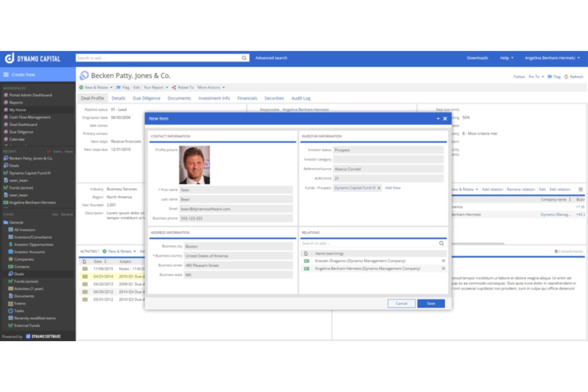Open recent Funds (active) item
588x392 pixels.
tap(21, 188)
